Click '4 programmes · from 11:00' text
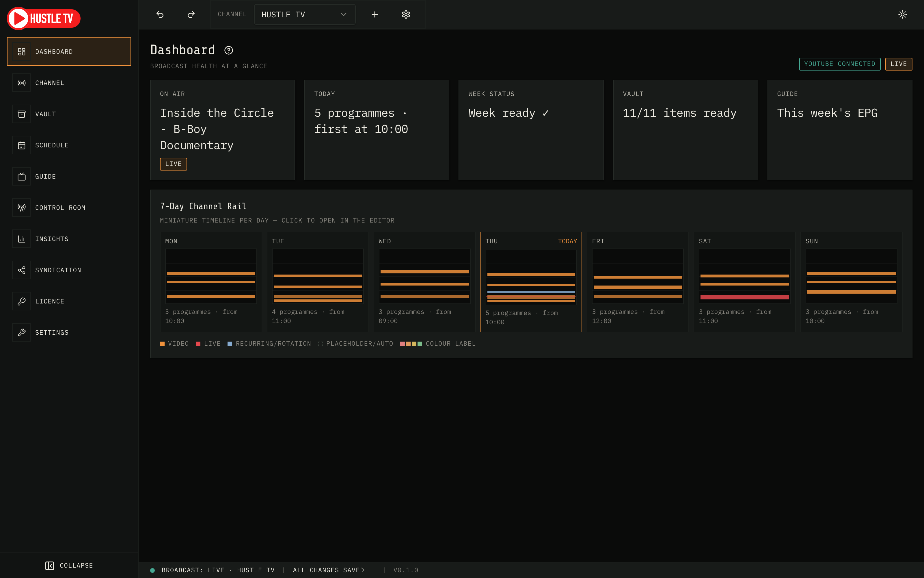 [308, 316]
